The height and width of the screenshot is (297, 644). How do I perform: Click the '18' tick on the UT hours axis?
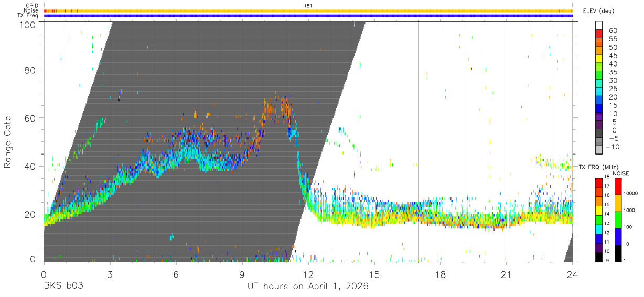point(441,274)
